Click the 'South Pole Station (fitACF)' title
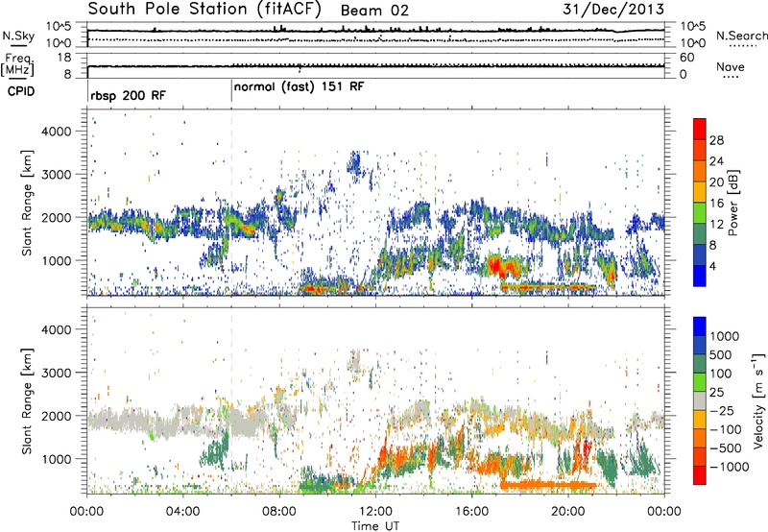Image resolution: width=768 pixels, height=532 pixels. (x=204, y=10)
